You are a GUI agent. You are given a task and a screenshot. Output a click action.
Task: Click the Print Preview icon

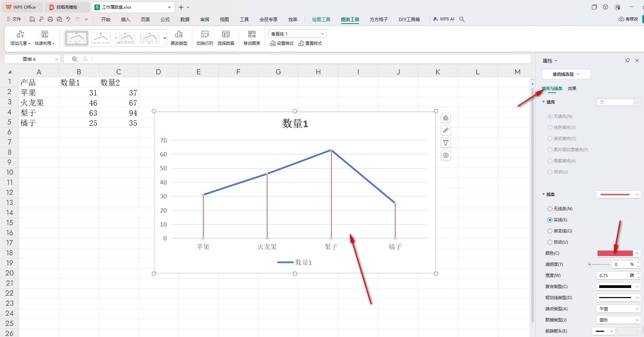[59, 19]
